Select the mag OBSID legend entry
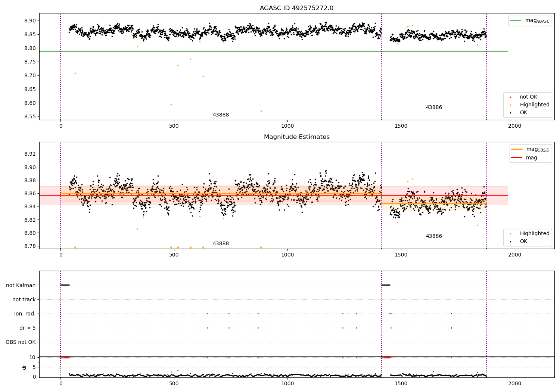Image resolution: width=560 pixels, height=392 pixels. pos(530,149)
